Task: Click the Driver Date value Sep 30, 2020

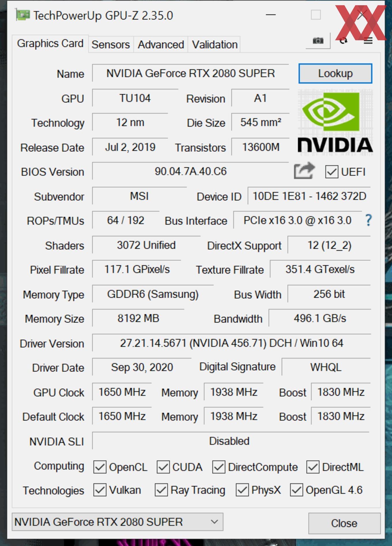Action: [x=142, y=367]
